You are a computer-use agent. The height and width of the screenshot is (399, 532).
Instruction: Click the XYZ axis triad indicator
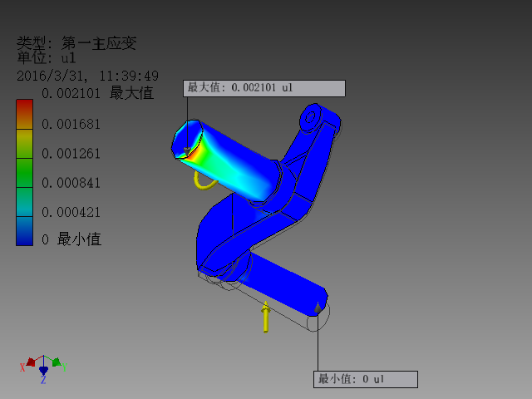[x=43, y=369]
